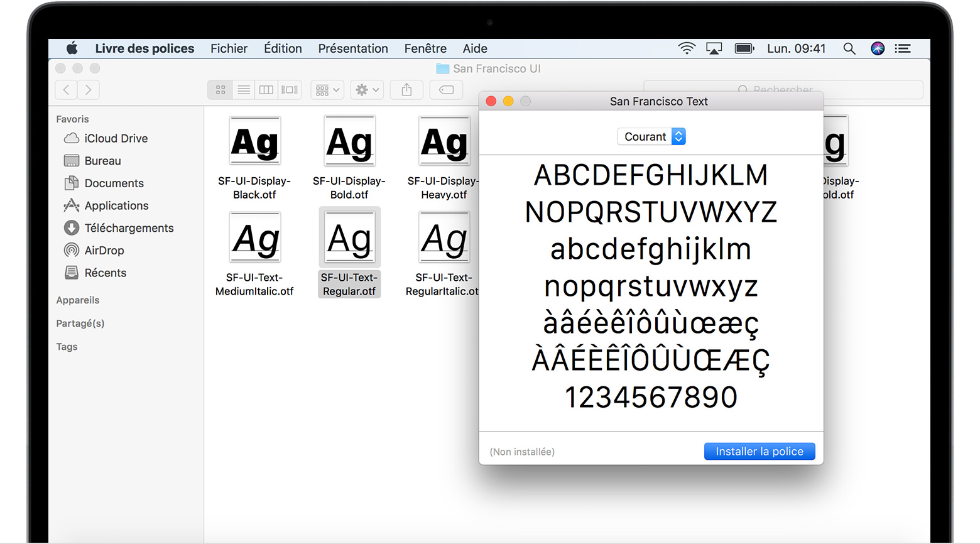Open Téléchargements in sidebar

coord(119,228)
